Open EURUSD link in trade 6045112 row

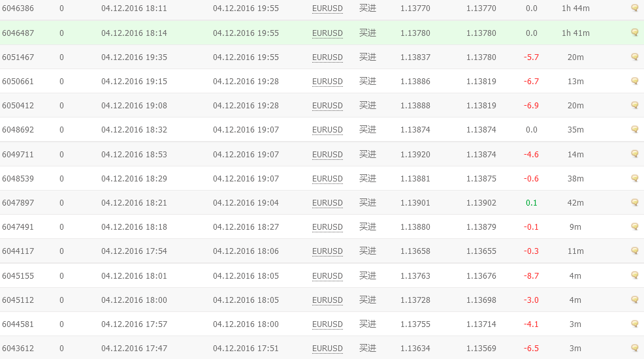point(327,300)
